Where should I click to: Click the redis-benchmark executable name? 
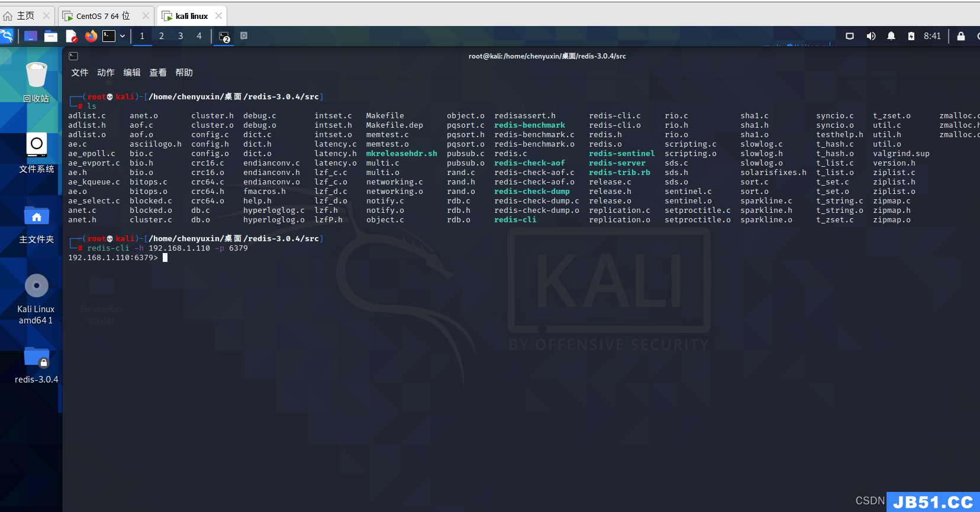(x=530, y=125)
